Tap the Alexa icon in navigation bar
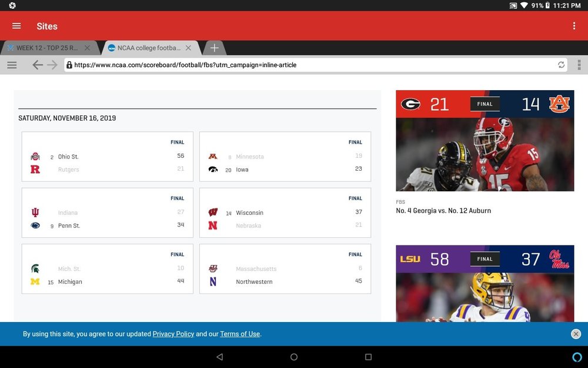 tap(577, 357)
